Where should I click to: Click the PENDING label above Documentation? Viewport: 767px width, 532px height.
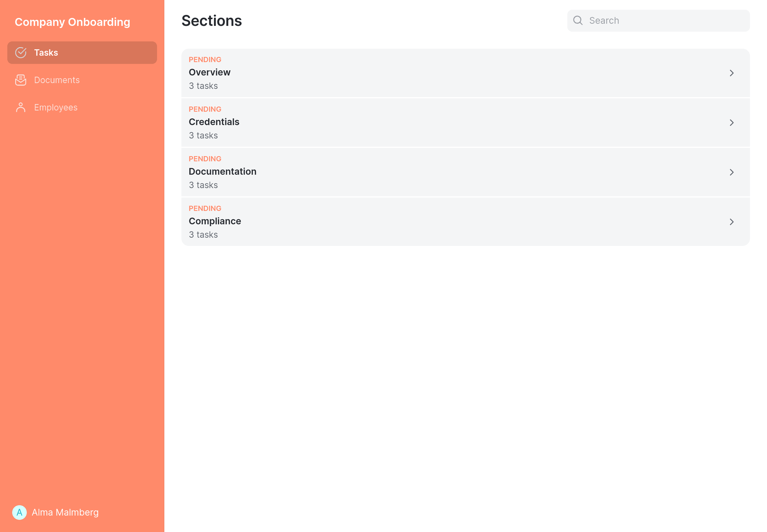[205, 159]
